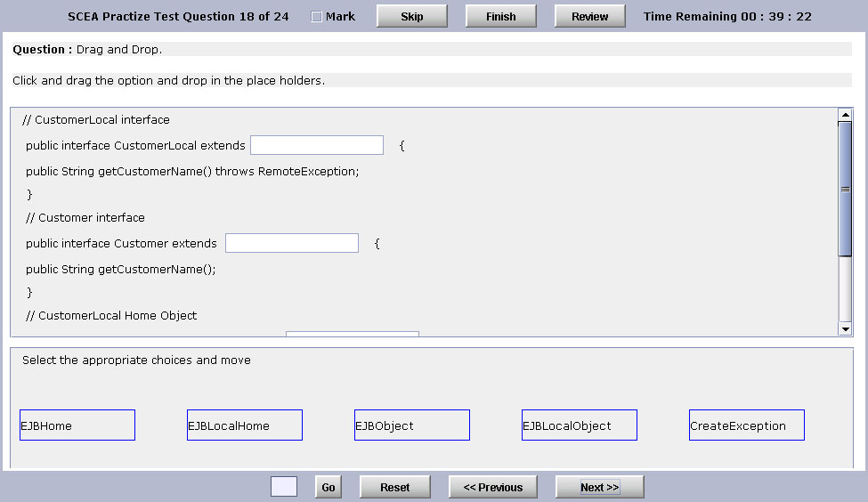The height and width of the screenshot is (502, 868).
Task: Select the EJBLocalHome choice box
Action: tap(245, 425)
